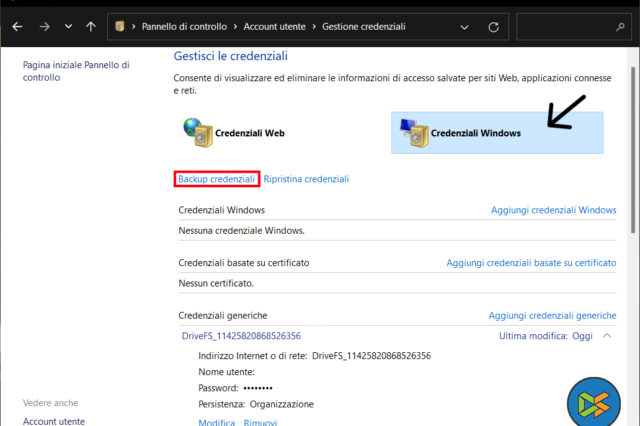Click the 'Credenziali generiche' section header
This screenshot has height=426, width=640.
223,315
